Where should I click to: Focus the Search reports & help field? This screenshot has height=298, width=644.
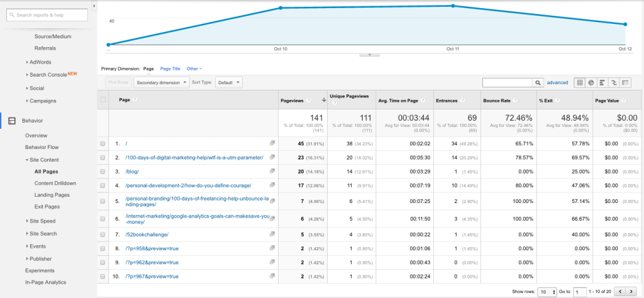tap(47, 15)
